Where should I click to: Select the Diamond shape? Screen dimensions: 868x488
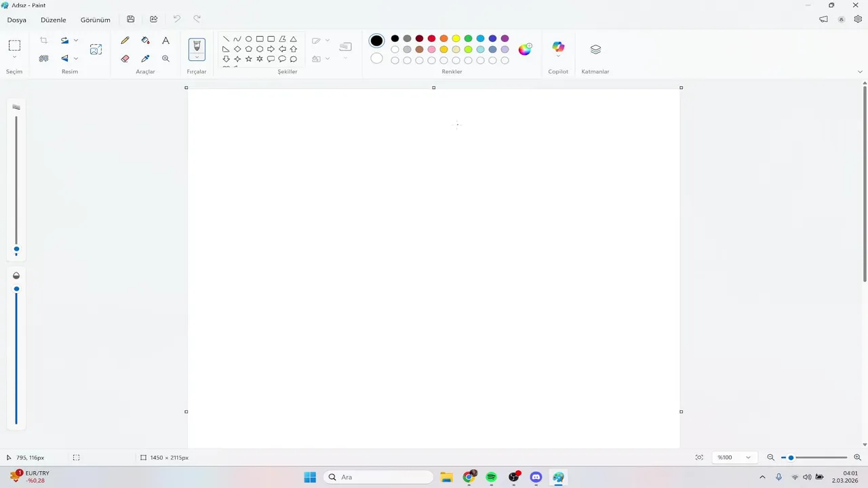[237, 49]
